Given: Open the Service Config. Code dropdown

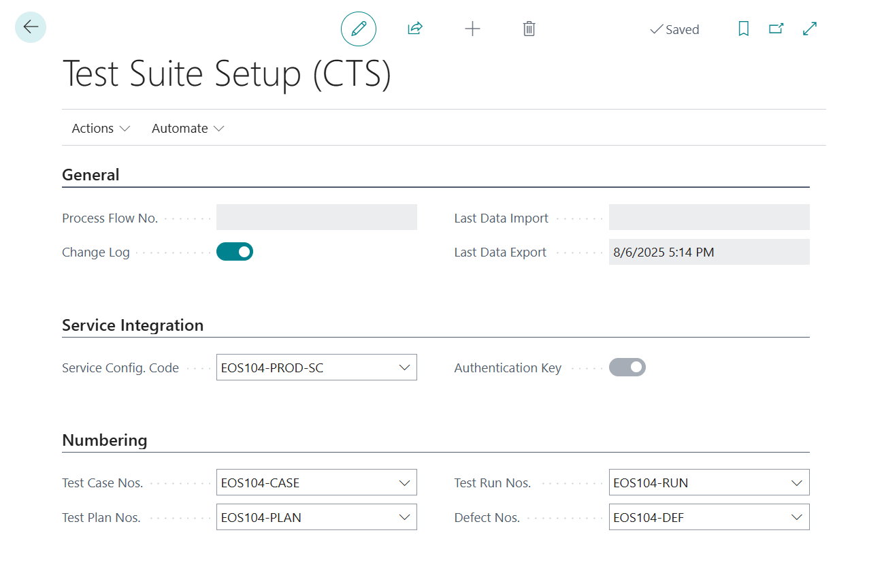Looking at the screenshot, I should (x=405, y=367).
